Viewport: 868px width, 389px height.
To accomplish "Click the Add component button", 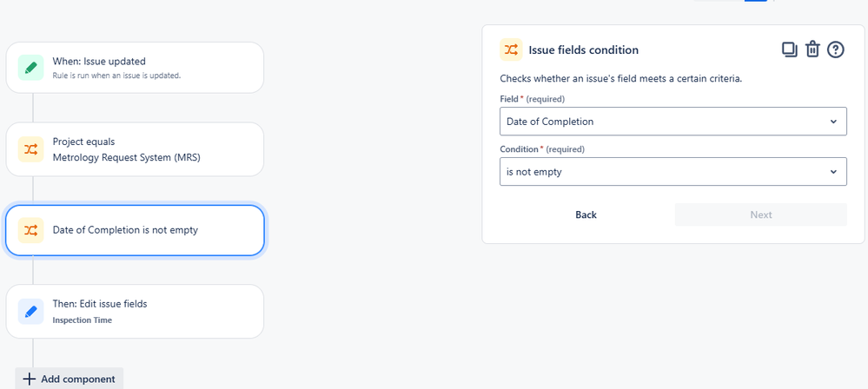I will pyautogui.click(x=70, y=379).
